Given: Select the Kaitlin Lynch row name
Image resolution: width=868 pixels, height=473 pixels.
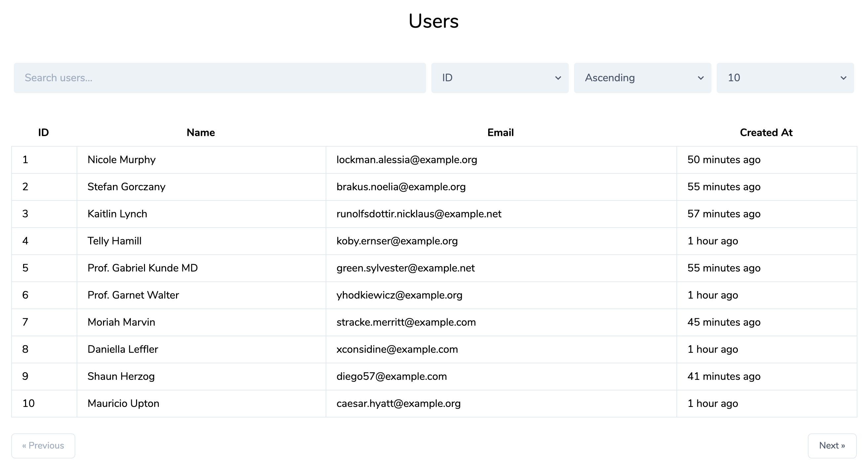Looking at the screenshot, I should click(117, 214).
